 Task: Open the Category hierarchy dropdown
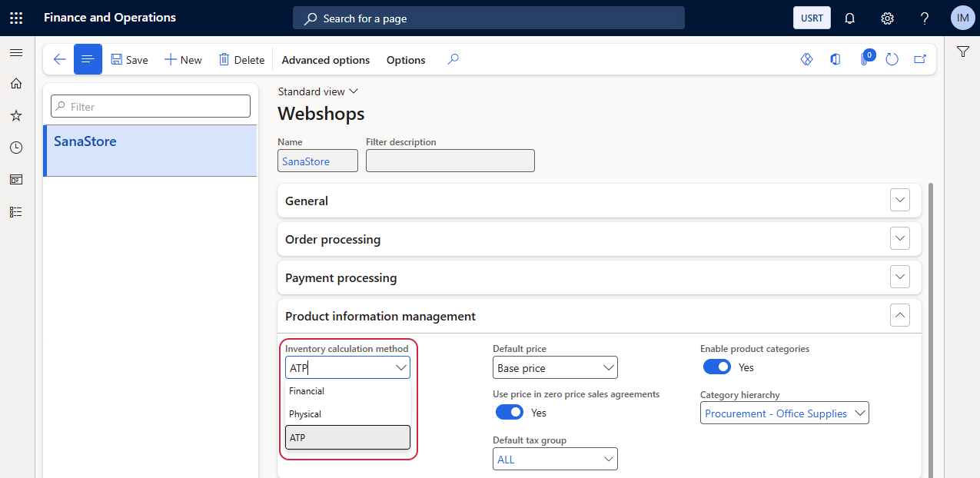[x=785, y=413]
